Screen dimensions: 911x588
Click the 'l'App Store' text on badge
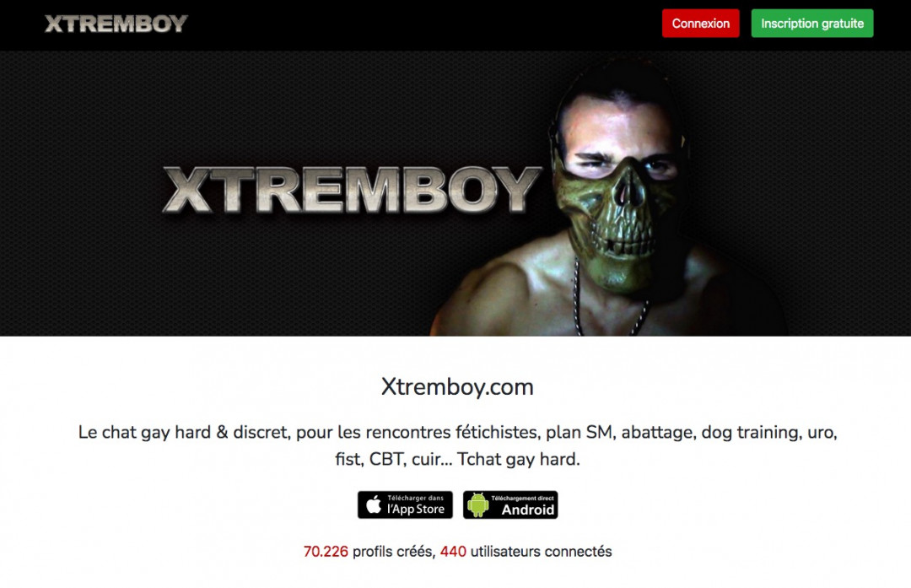(416, 509)
